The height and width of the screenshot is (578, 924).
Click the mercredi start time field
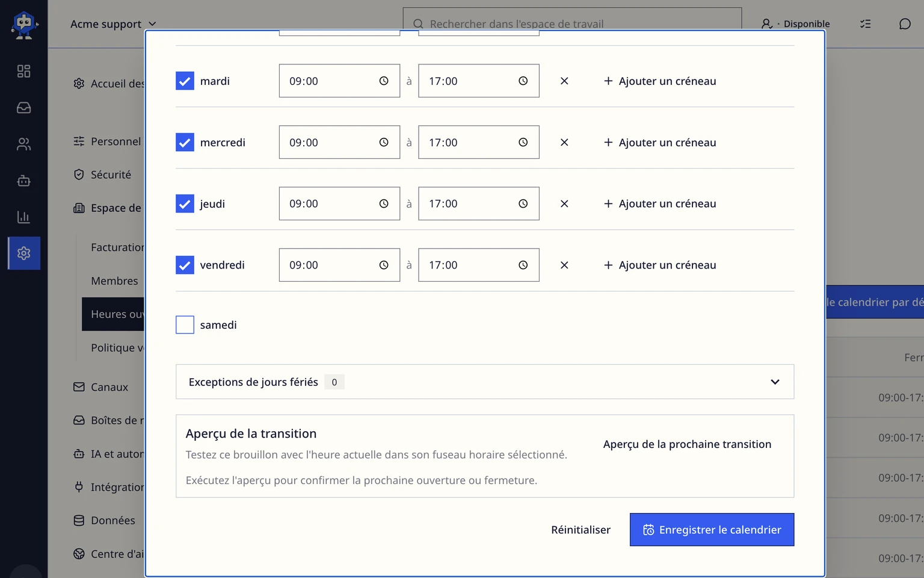pyautogui.click(x=339, y=142)
